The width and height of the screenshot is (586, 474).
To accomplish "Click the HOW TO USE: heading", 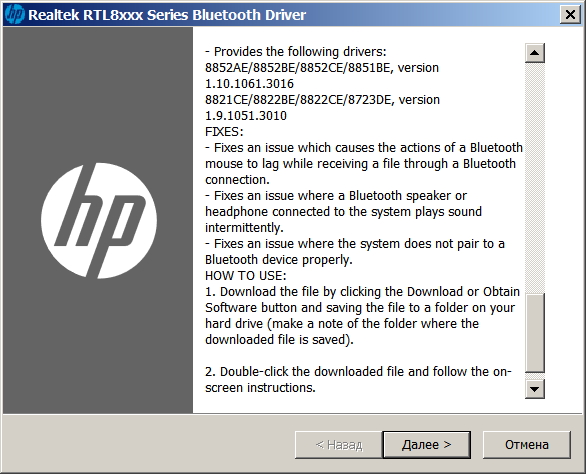I will [246, 276].
